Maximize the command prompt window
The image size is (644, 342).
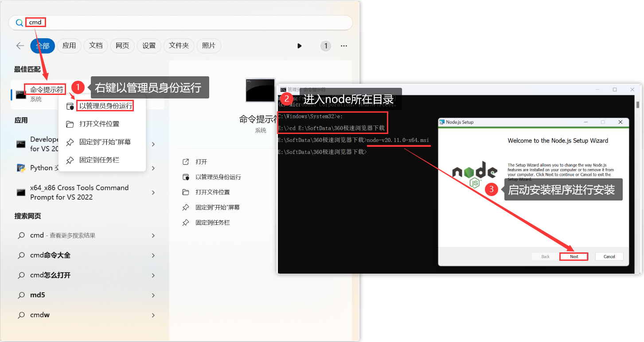coord(615,90)
